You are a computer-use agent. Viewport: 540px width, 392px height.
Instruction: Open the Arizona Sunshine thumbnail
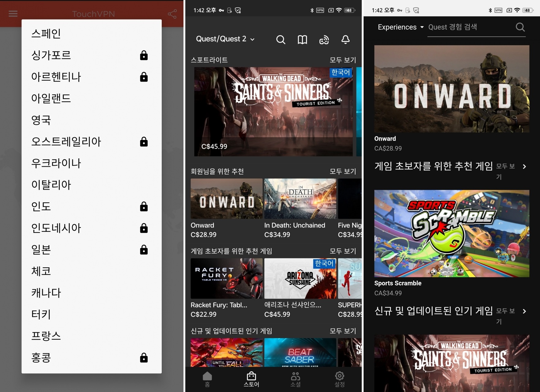click(300, 278)
